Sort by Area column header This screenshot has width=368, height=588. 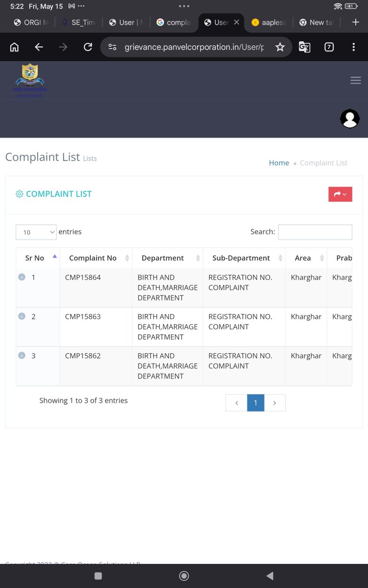point(306,258)
